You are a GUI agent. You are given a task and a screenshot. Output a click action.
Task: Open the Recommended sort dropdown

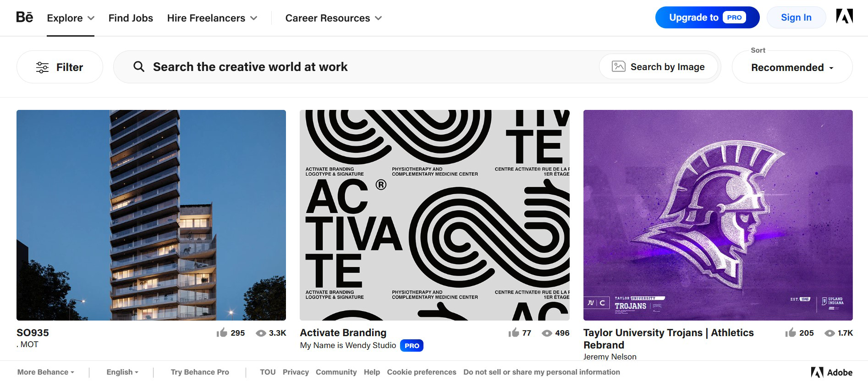[792, 67]
